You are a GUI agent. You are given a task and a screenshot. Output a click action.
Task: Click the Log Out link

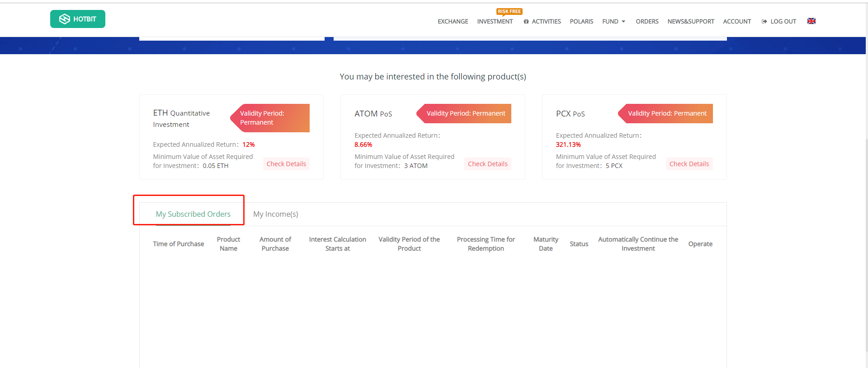point(783,21)
